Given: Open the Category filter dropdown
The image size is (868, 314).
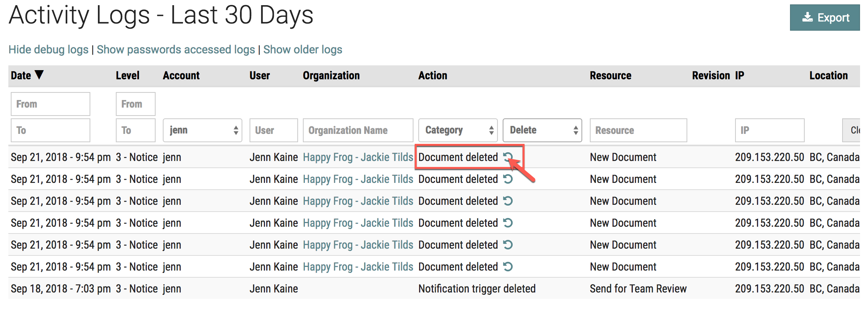Looking at the screenshot, I should [458, 130].
